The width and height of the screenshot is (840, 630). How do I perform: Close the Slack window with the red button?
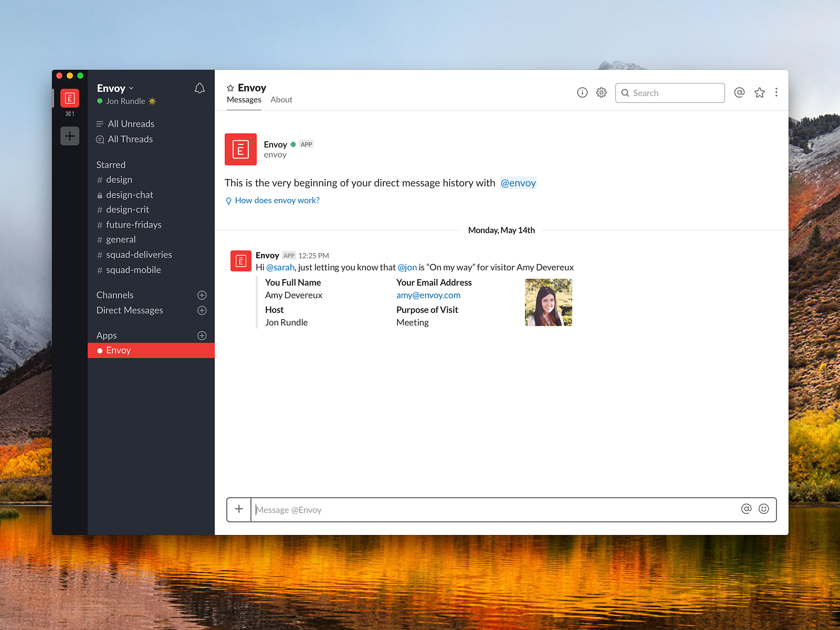(59, 76)
